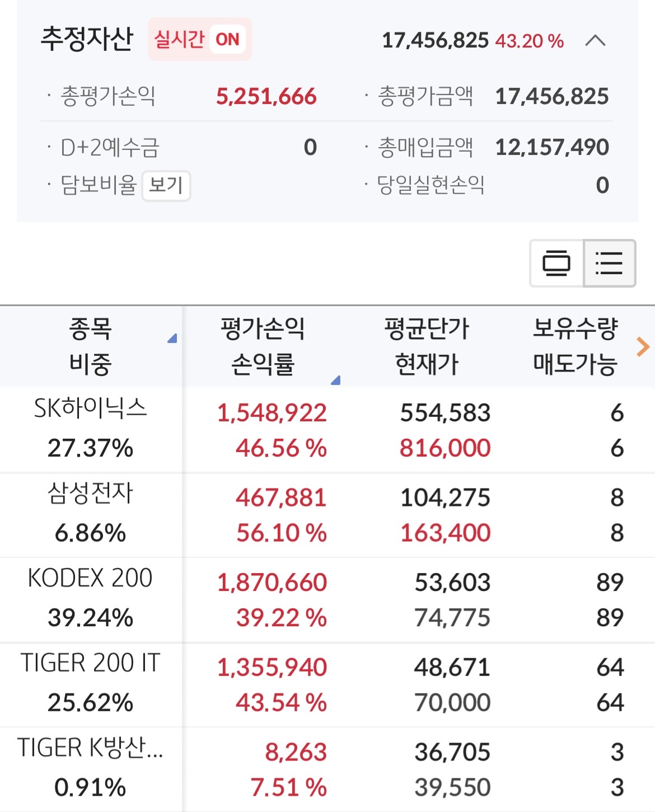
Task: Tap the 보유수량 매도가능 column header
Action: pyautogui.click(x=575, y=346)
